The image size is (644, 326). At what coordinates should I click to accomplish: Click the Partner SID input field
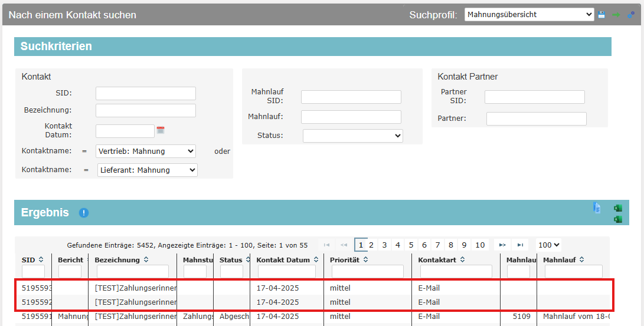[x=534, y=97]
